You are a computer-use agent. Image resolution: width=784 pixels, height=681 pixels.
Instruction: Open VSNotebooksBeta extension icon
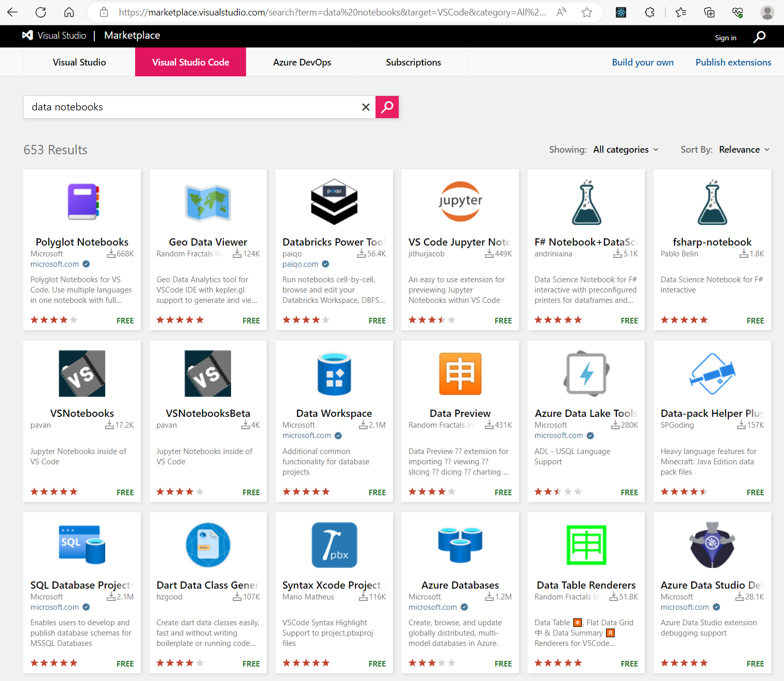(x=208, y=374)
